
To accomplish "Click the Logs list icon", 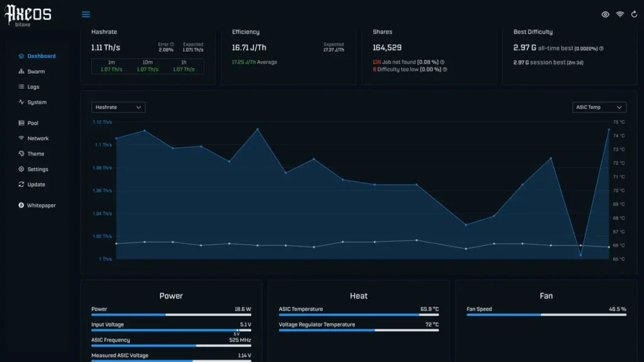I will [x=21, y=87].
